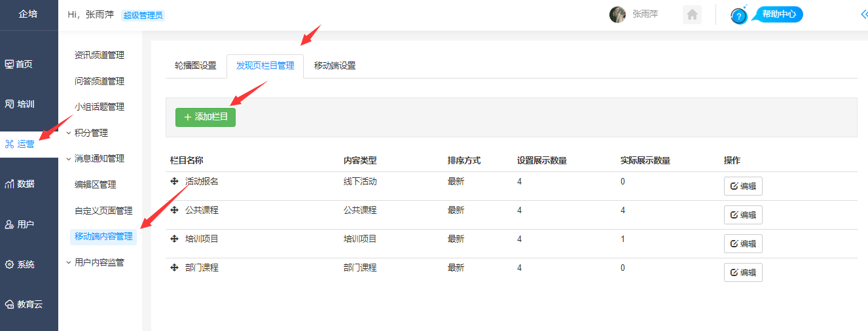Grab the move handle for 活动报名 row
868x331 pixels.
(174, 181)
